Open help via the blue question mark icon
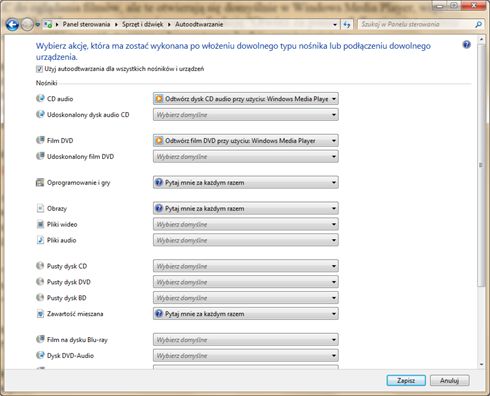 click(x=467, y=45)
